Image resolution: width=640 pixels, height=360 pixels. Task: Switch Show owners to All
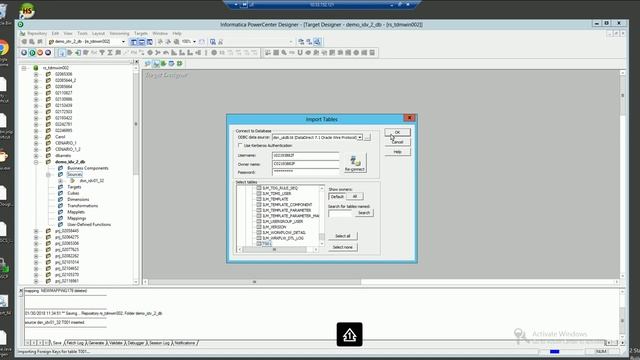pos(355,197)
